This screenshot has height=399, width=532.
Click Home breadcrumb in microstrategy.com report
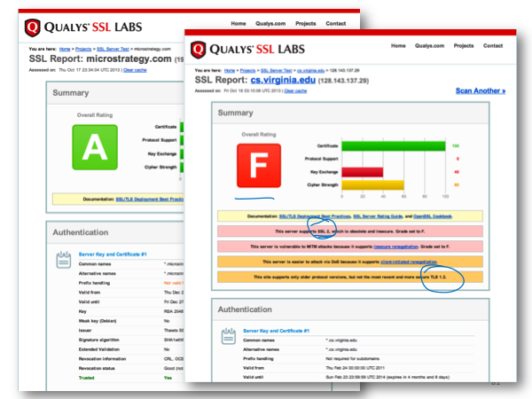pos(65,49)
